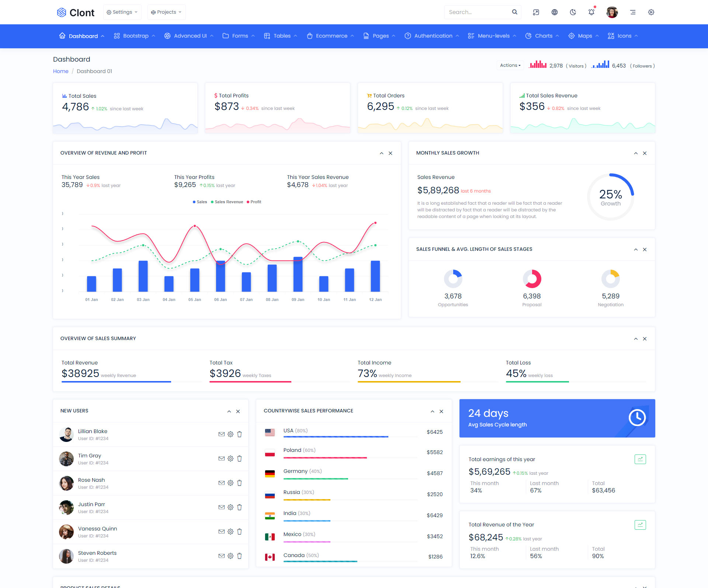Click mail icon for Lillian Blake
The height and width of the screenshot is (588, 708).
point(221,434)
